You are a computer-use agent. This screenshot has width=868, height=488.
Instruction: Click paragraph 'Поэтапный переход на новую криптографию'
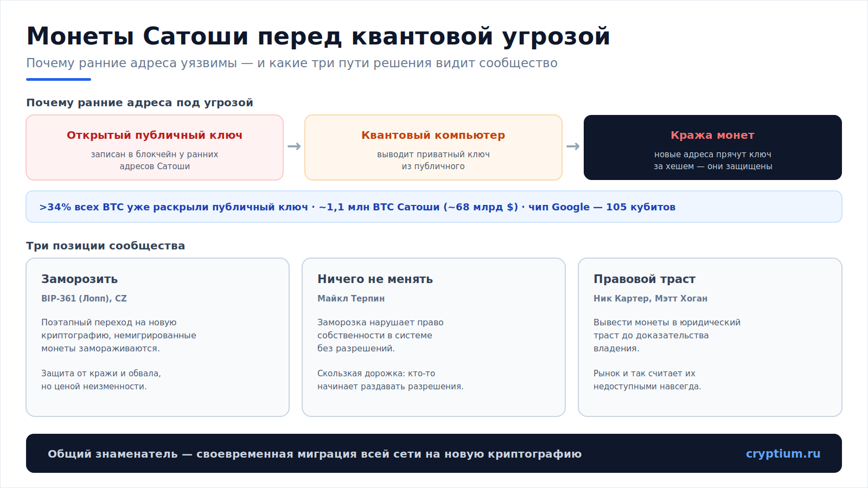pos(119,335)
